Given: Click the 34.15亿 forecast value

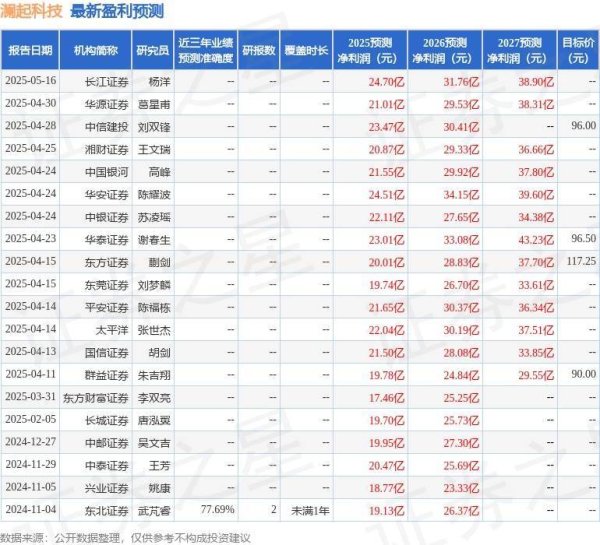Looking at the screenshot, I should click(x=461, y=194).
